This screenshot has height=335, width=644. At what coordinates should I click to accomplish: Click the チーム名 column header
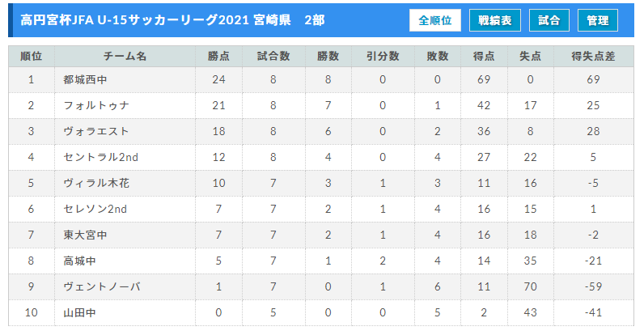click(125, 56)
